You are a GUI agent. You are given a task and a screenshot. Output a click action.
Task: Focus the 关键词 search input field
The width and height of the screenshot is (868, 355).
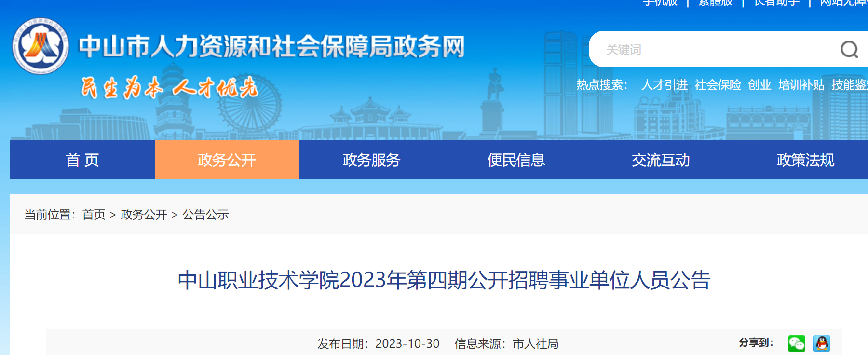714,49
